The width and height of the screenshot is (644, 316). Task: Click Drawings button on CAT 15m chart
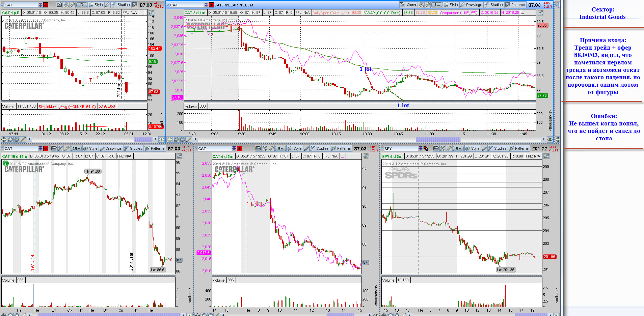[111, 148]
